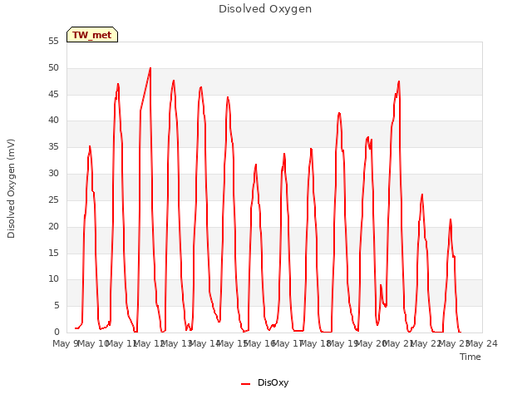532x399 pixels.
Task: Click the y-axis value 15
Action: 53,253
